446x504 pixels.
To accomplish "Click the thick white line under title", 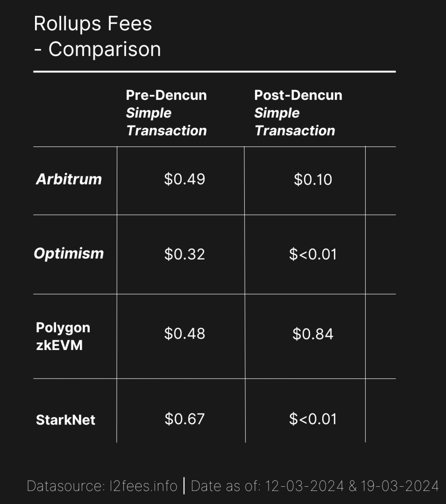I will tap(215, 72).
